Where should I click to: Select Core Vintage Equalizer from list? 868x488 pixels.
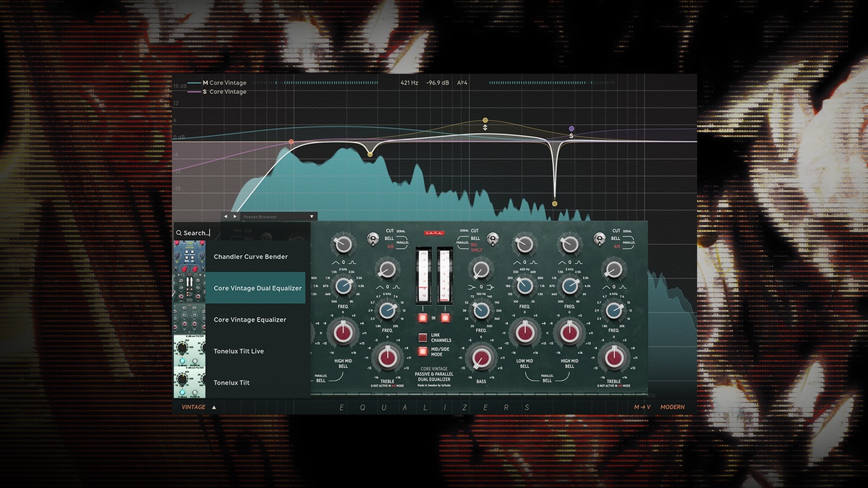tap(250, 320)
